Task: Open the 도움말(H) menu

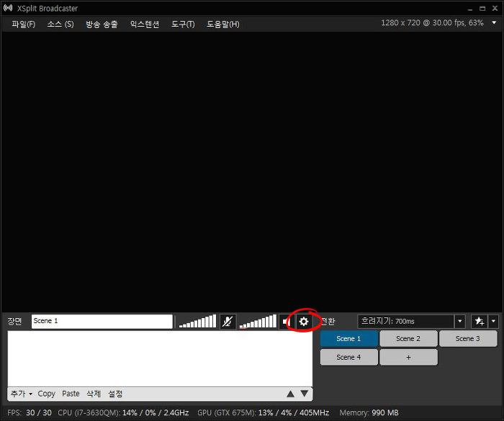Action: 222,24
